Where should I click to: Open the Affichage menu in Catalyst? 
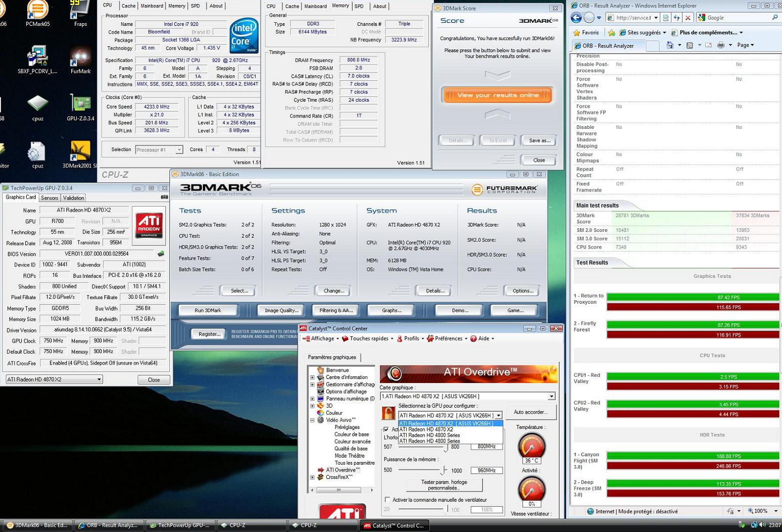(x=321, y=338)
